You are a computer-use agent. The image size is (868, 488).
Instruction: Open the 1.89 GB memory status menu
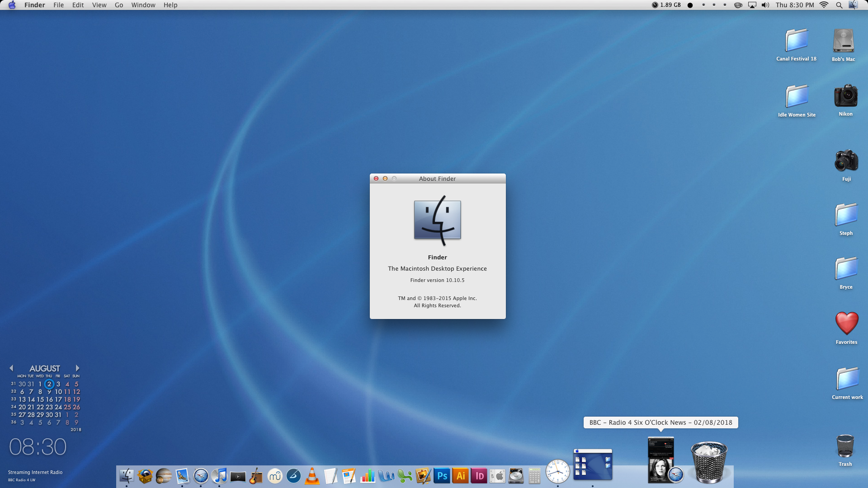(x=666, y=5)
